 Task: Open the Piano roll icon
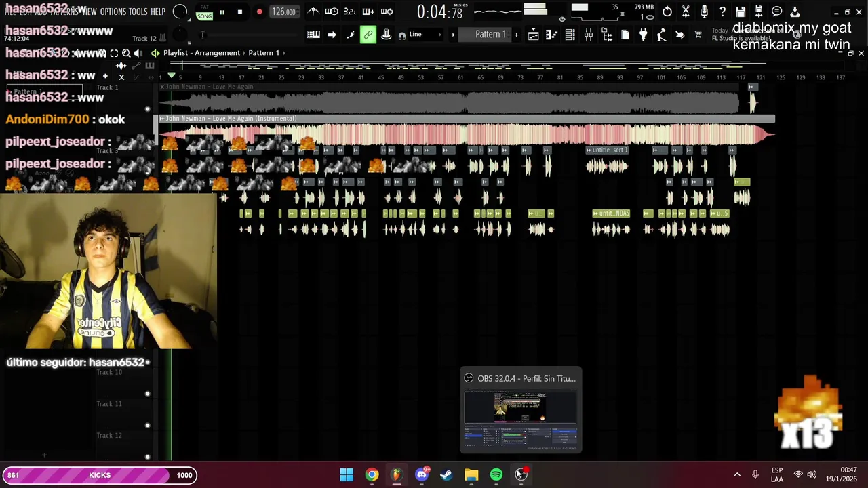point(552,35)
